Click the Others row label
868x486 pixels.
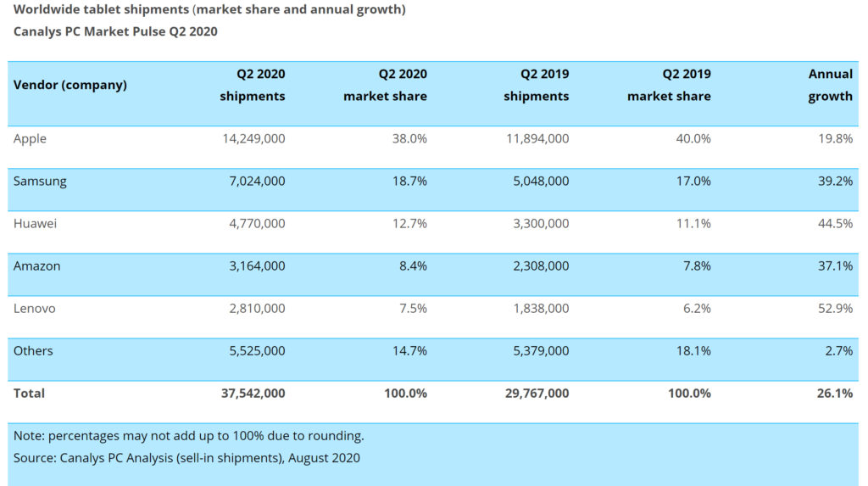pyautogui.click(x=33, y=350)
